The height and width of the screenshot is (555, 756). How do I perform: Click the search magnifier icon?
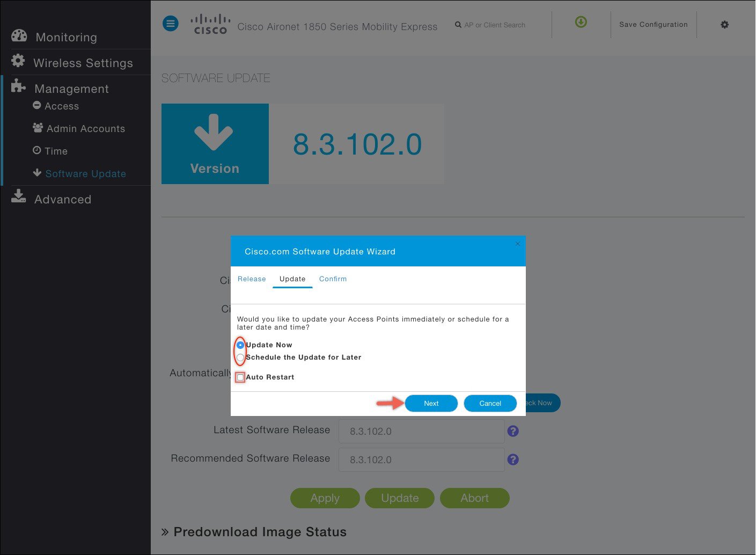click(458, 25)
